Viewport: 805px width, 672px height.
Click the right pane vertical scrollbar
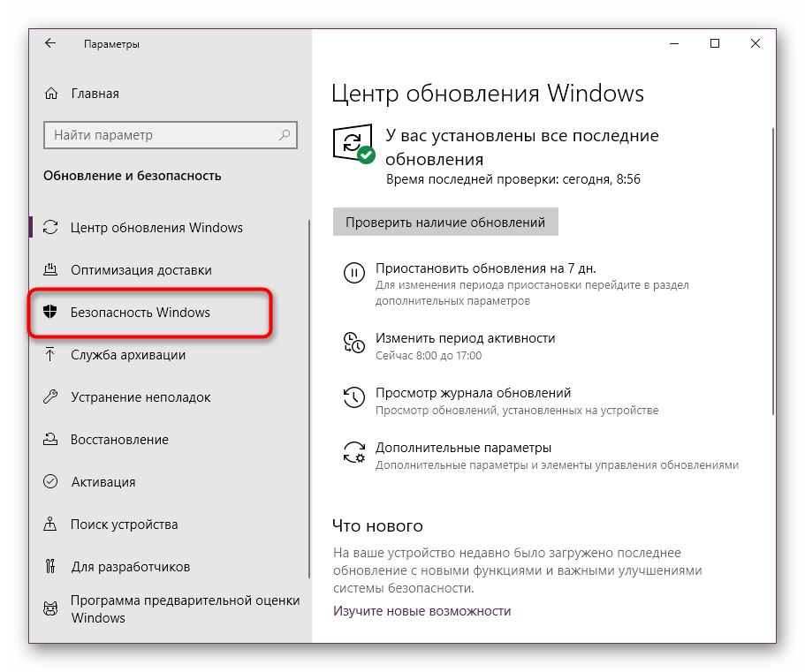click(x=773, y=271)
